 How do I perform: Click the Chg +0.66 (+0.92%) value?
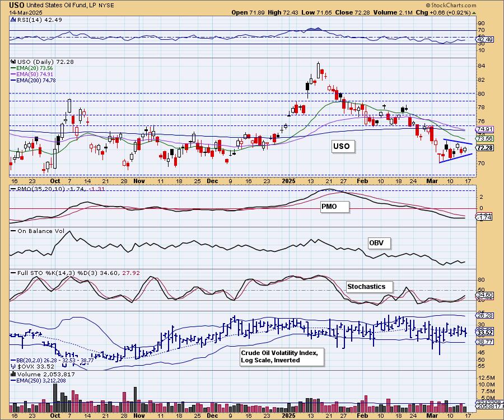click(443, 12)
